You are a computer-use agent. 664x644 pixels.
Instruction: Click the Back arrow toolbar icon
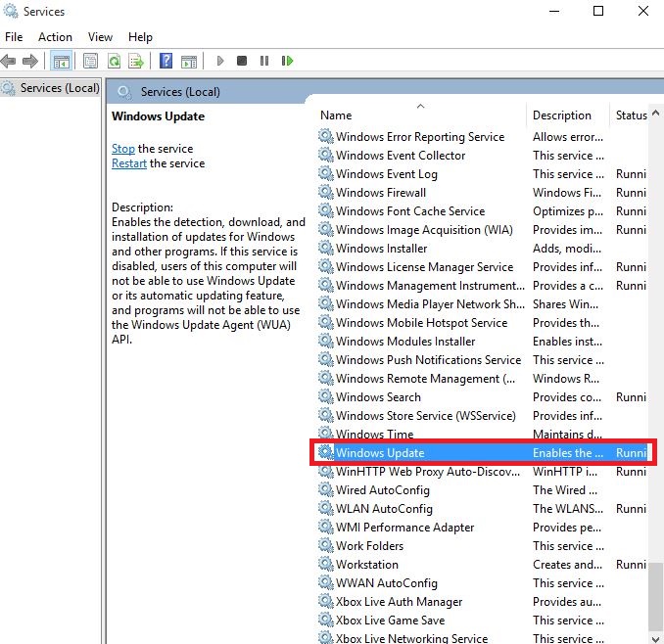[9, 62]
